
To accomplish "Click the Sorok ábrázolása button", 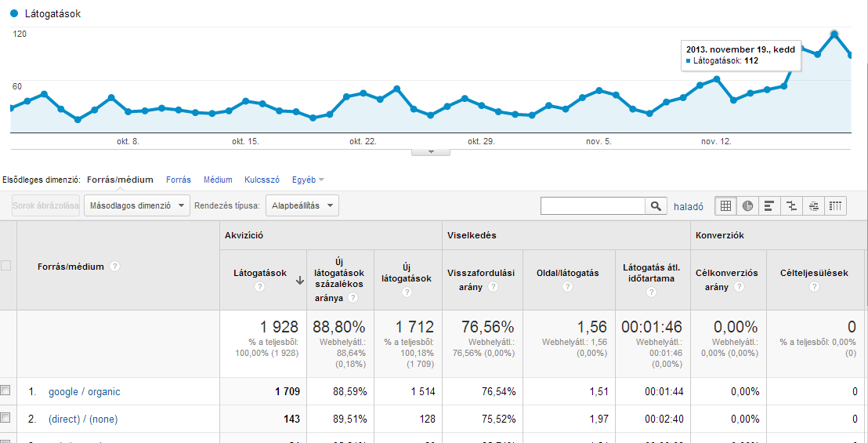I will (46, 205).
